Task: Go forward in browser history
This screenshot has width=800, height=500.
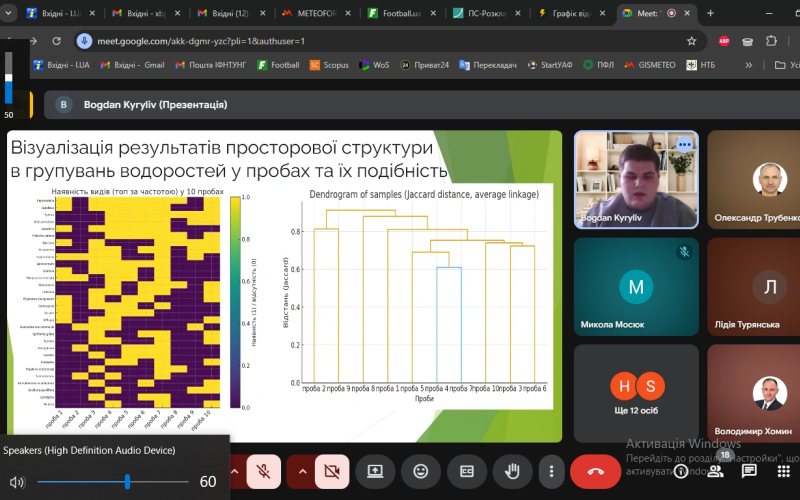Action: [x=34, y=41]
